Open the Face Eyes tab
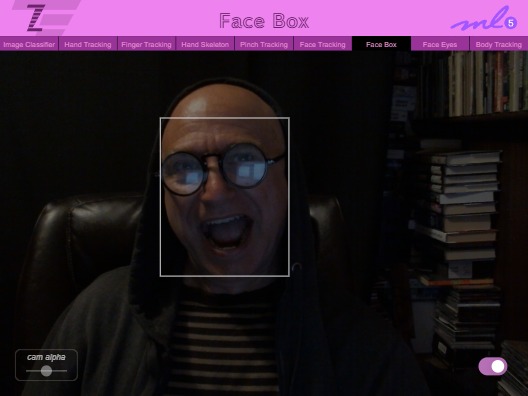The image size is (528, 396). tap(440, 44)
